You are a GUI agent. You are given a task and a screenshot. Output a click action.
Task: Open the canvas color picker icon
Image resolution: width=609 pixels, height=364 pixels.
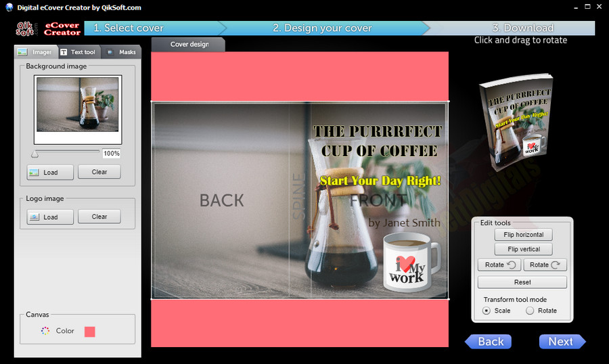[45, 331]
